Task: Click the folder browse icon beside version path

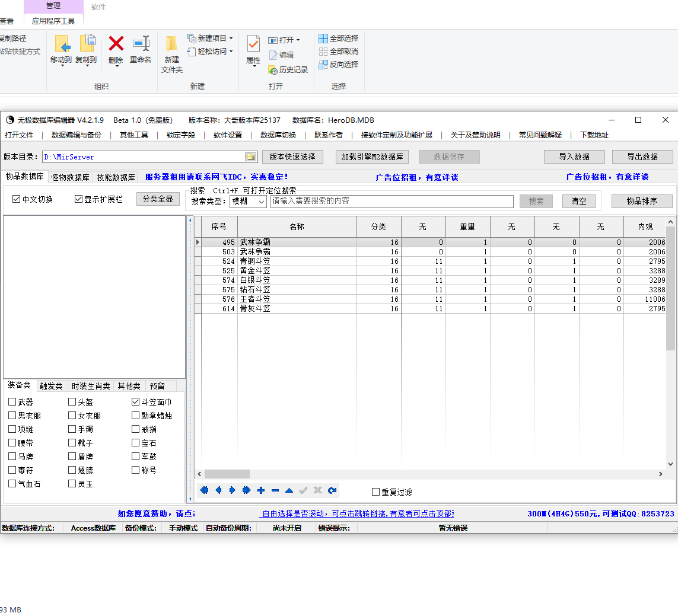Action: pos(250,157)
